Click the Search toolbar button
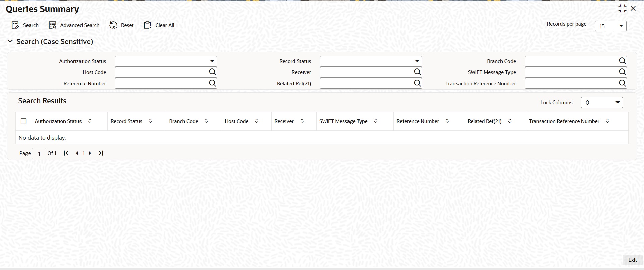The width and height of the screenshot is (644, 270). pos(25,25)
